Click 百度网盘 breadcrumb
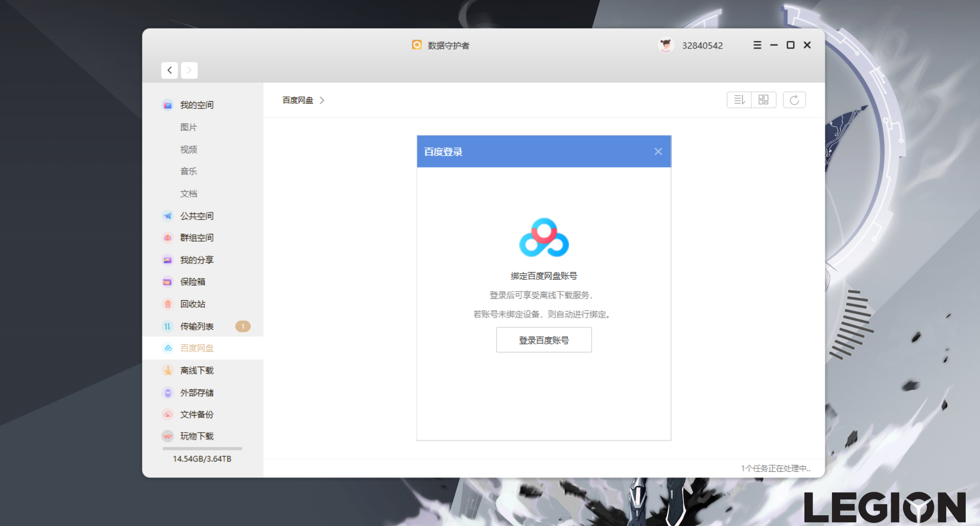Screen dimensions: 980x526 pyautogui.click(x=298, y=101)
